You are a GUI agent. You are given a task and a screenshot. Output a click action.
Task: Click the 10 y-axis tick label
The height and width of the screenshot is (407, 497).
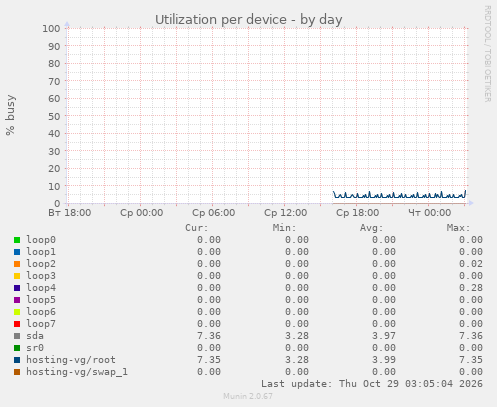(54, 186)
